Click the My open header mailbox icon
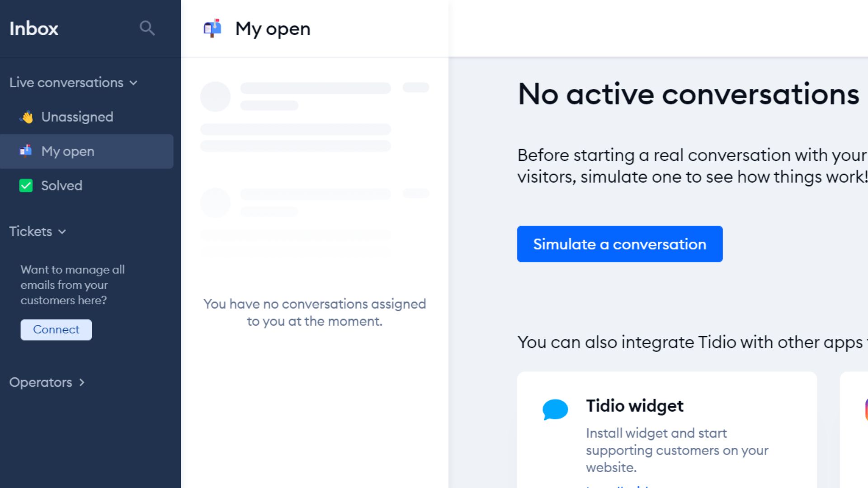This screenshot has width=868, height=488. tap(212, 28)
